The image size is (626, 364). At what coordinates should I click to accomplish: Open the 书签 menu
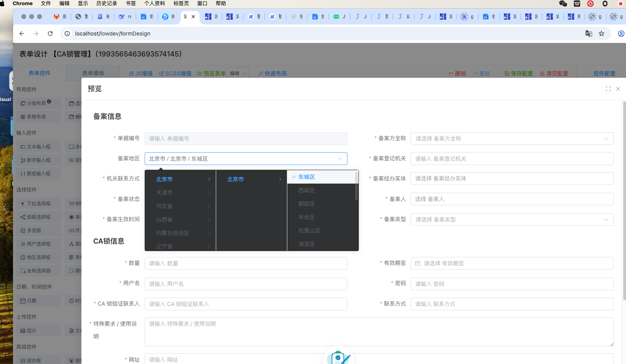coord(131,4)
